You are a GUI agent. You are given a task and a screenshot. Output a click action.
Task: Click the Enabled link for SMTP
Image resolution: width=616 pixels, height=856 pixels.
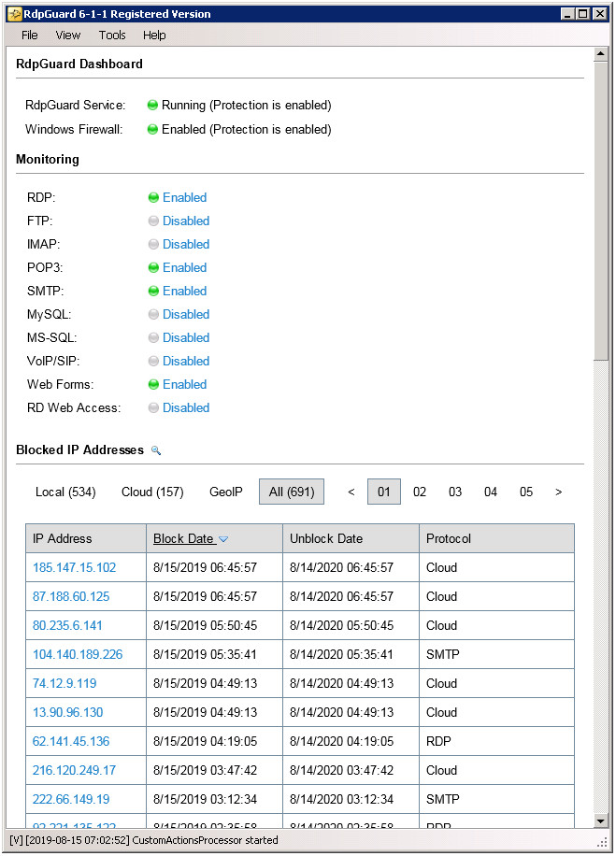point(184,292)
